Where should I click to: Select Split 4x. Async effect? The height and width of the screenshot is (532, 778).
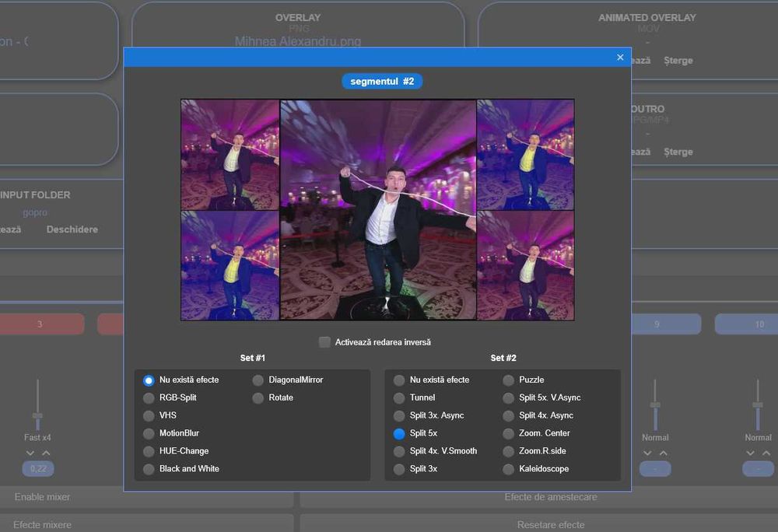(508, 416)
